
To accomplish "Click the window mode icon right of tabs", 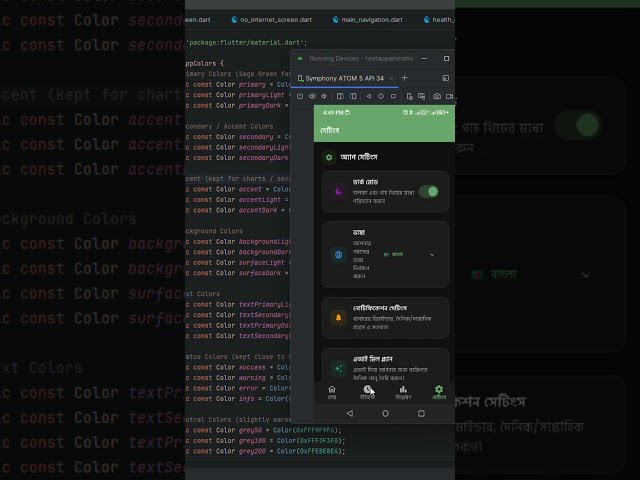I will point(446,78).
